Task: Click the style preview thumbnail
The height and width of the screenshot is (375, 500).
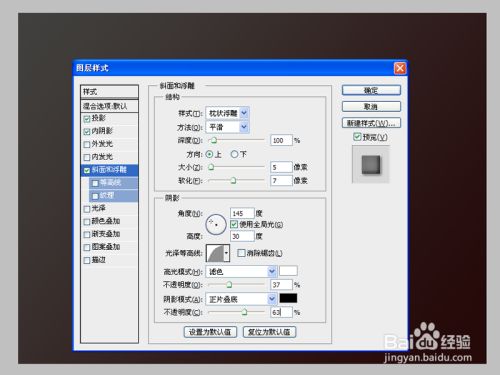Action: pos(371,164)
